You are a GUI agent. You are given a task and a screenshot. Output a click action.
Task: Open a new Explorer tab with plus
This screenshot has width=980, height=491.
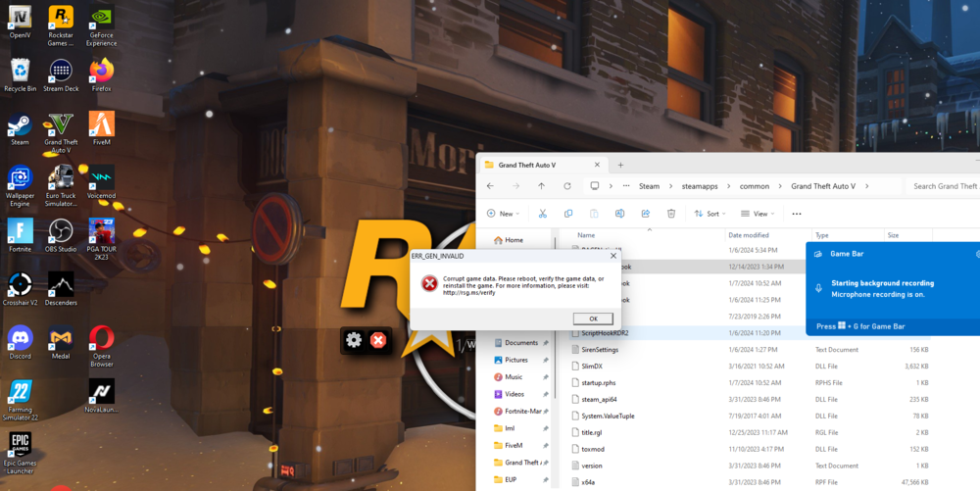click(x=620, y=165)
